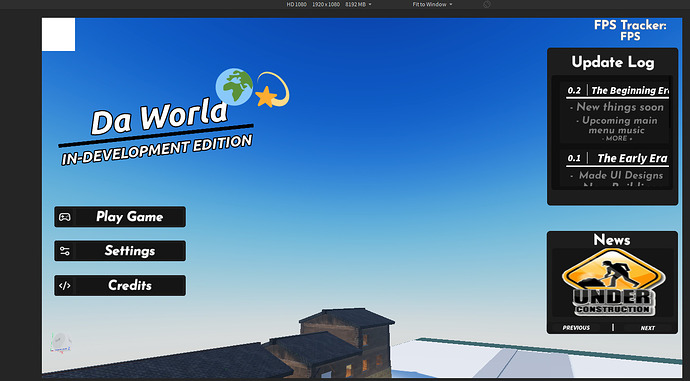The width and height of the screenshot is (690, 381).
Task: Click 'Upcoming main menu music' log line
Action: [x=617, y=125]
